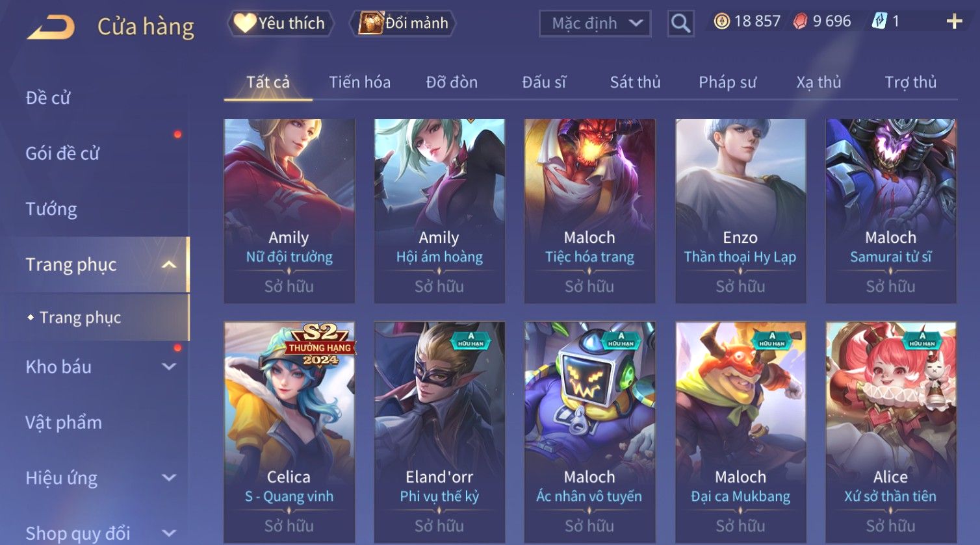Click the blue voucher ticket icon
The image size is (980, 545).
[x=879, y=21]
